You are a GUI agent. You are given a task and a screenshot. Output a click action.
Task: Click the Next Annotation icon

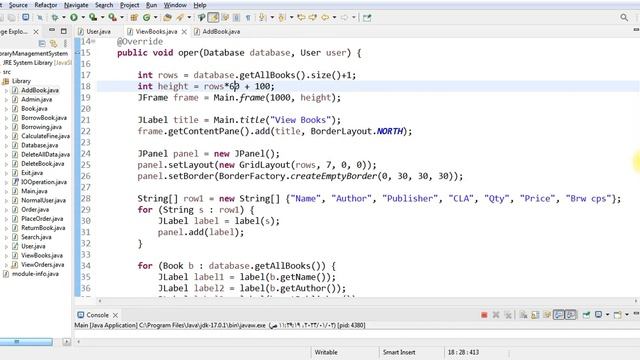point(262,18)
